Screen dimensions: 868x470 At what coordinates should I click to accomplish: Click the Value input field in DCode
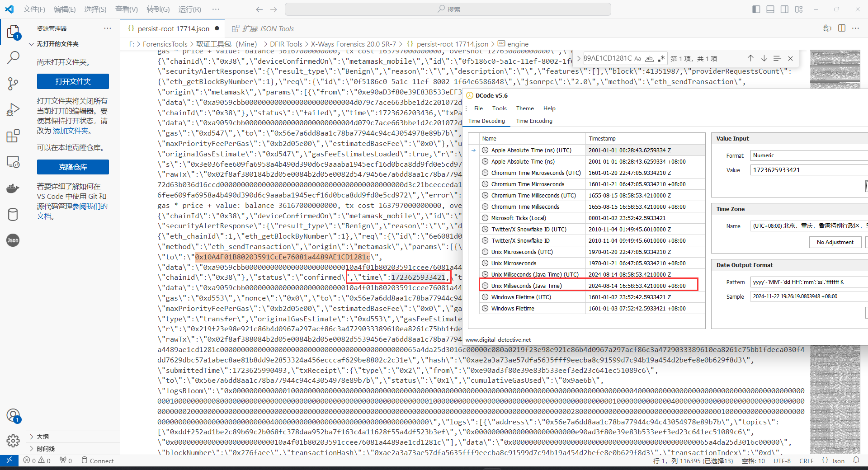pyautogui.click(x=807, y=170)
